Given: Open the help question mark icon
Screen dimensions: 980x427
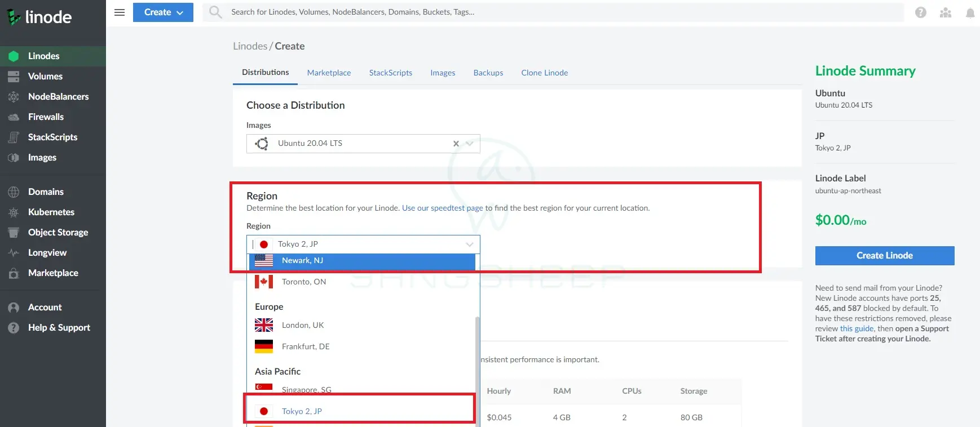Looking at the screenshot, I should (921, 12).
